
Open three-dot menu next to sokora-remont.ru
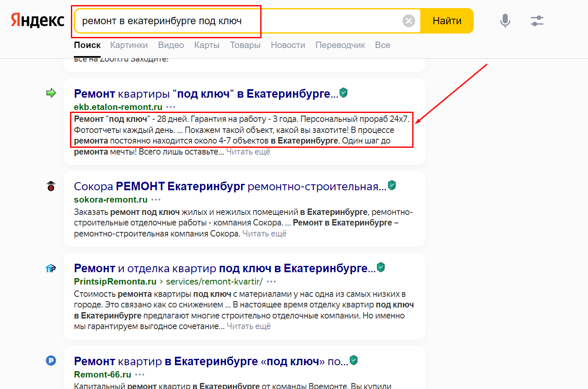(156, 200)
